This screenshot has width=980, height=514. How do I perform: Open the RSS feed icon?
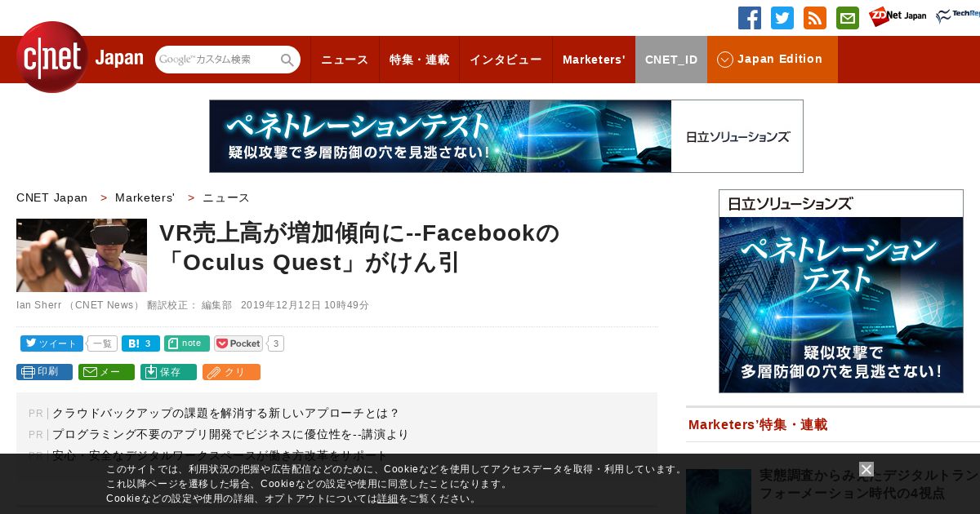(815, 18)
